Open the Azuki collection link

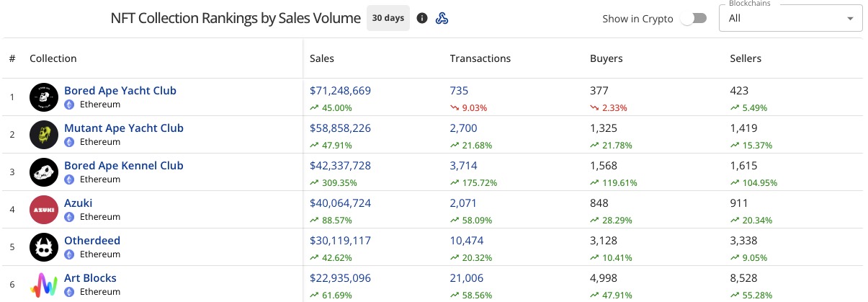point(79,203)
